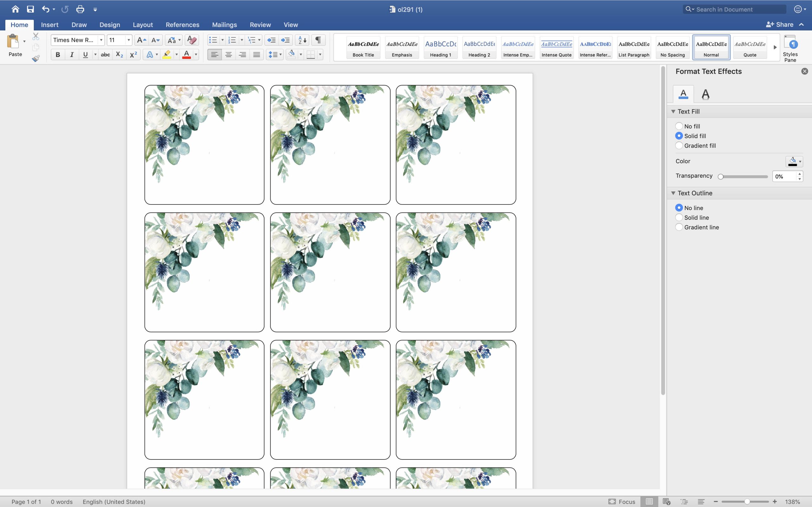Collapse the Text Fill section

tap(673, 111)
